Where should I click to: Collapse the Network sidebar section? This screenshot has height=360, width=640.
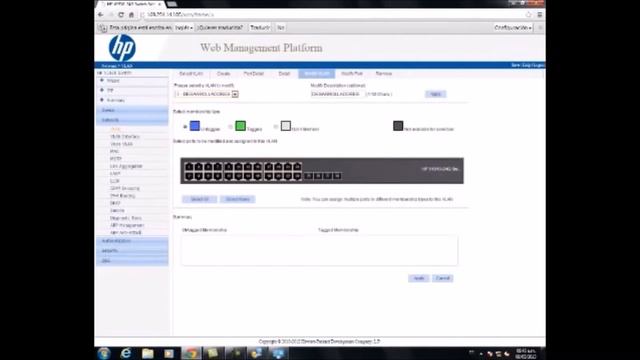click(x=132, y=120)
